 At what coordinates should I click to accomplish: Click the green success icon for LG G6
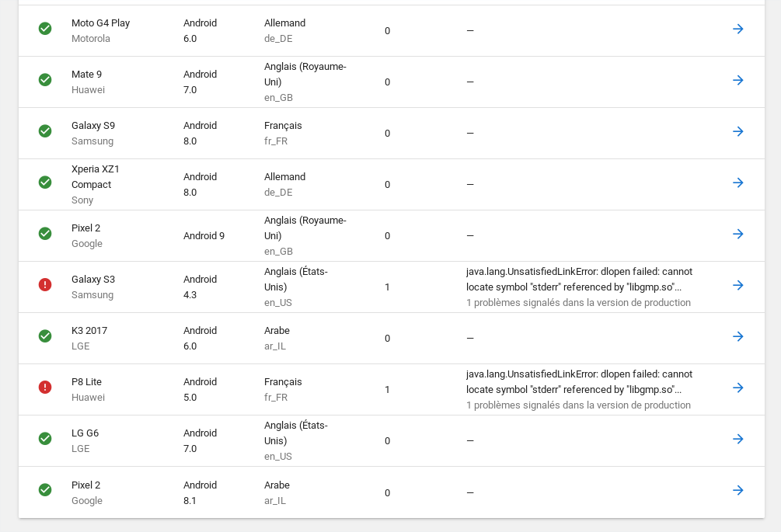[x=45, y=439]
